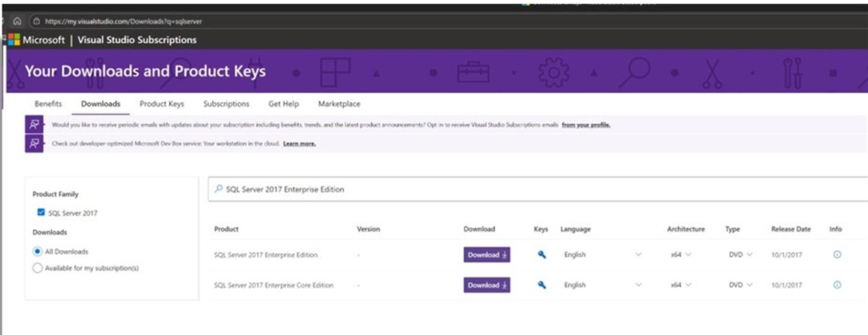868x335 pixels.
Task: Click the Visual Studio Subscriptions header link
Action: click(137, 40)
